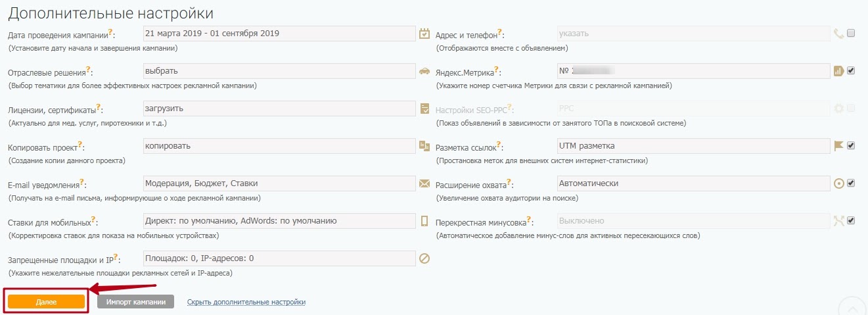Click the flag icon for Разметка ссылок
Viewport: 868px width, 315px height.
(x=838, y=146)
